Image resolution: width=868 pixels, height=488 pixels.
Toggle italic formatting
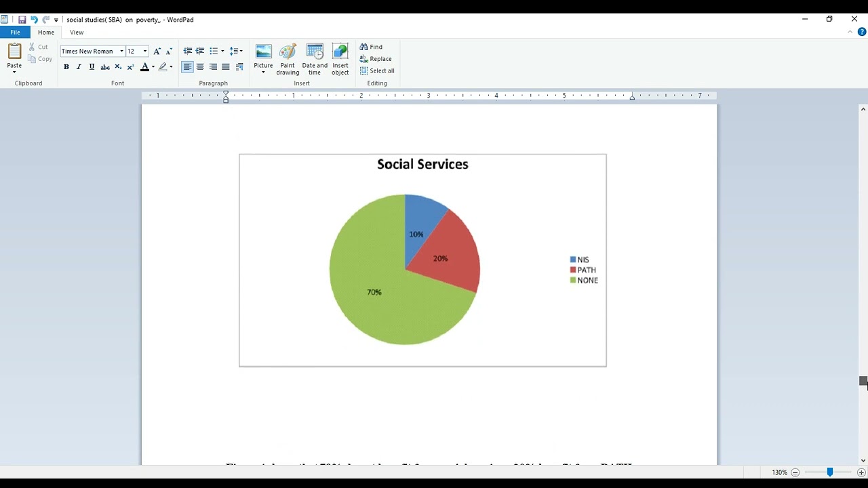click(79, 67)
